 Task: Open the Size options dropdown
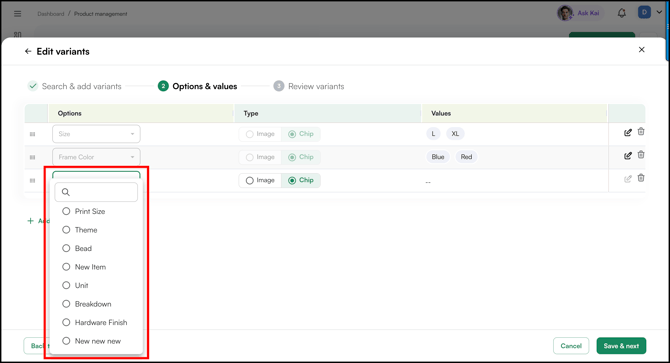point(96,134)
